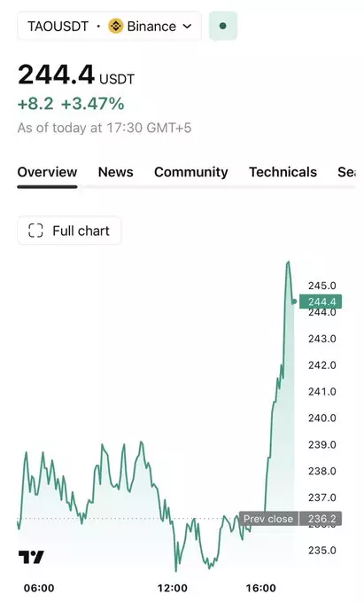This screenshot has width=364, height=603.
Task: Click the Prev close label
Action: point(268,519)
